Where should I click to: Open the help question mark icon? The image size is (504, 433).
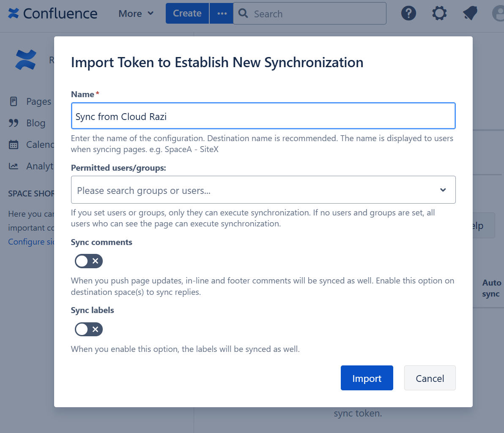click(x=408, y=14)
